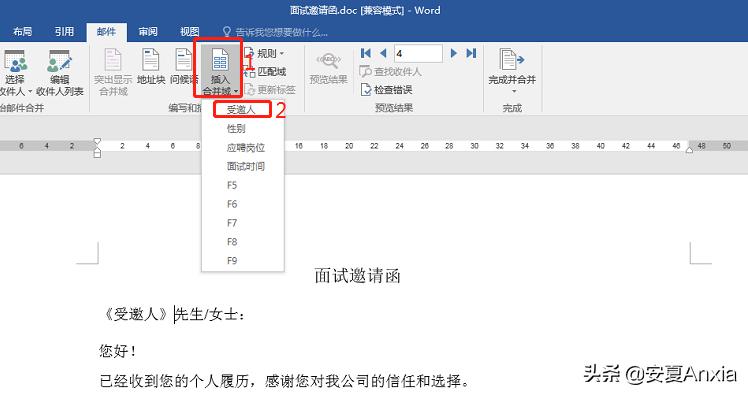This screenshot has width=748, height=395.
Task: Click Check for Errors (检查错误)
Action: tap(386, 90)
